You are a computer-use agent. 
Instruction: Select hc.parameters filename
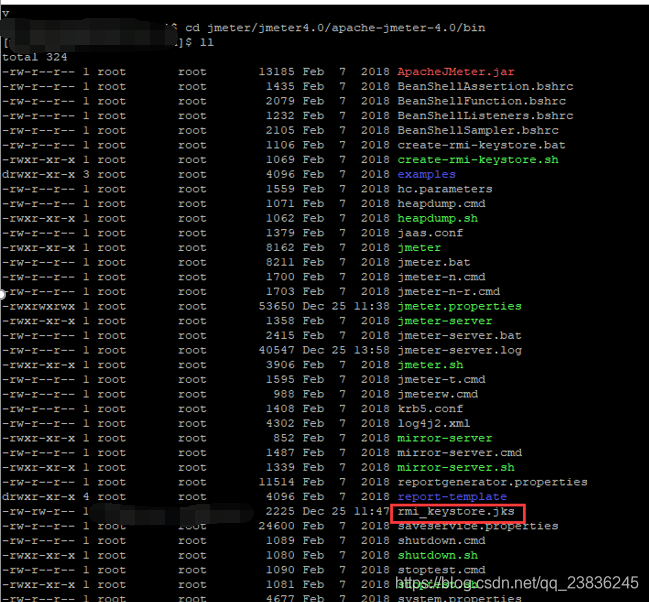coord(445,189)
